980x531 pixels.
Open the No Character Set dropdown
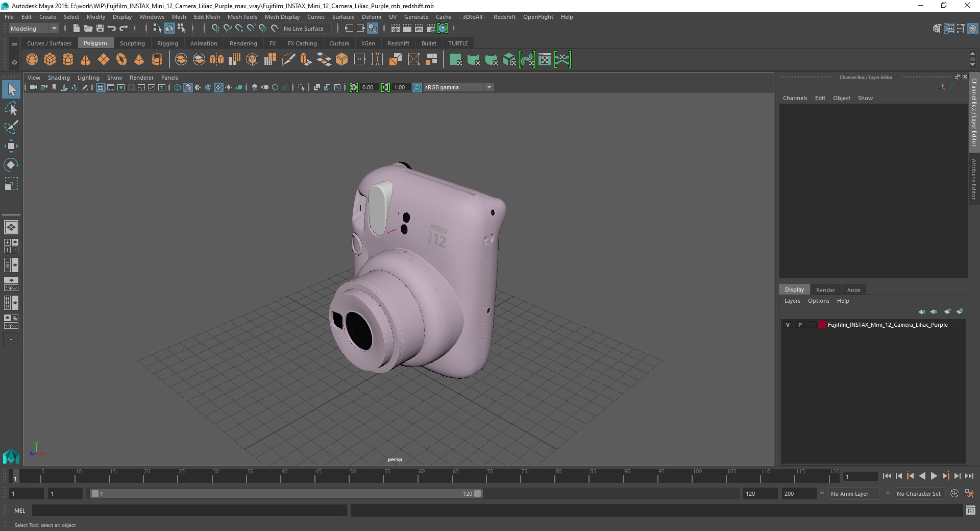pyautogui.click(x=921, y=494)
